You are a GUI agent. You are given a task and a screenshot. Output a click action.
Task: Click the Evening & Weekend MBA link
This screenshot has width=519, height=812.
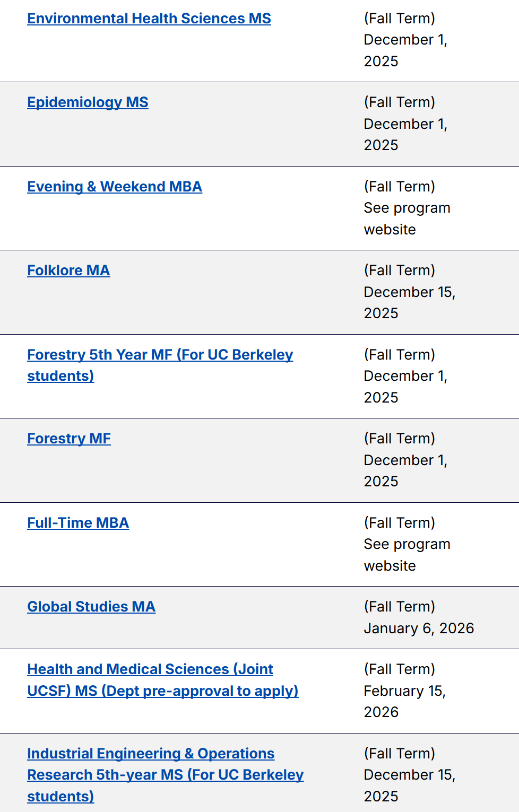[x=115, y=187]
